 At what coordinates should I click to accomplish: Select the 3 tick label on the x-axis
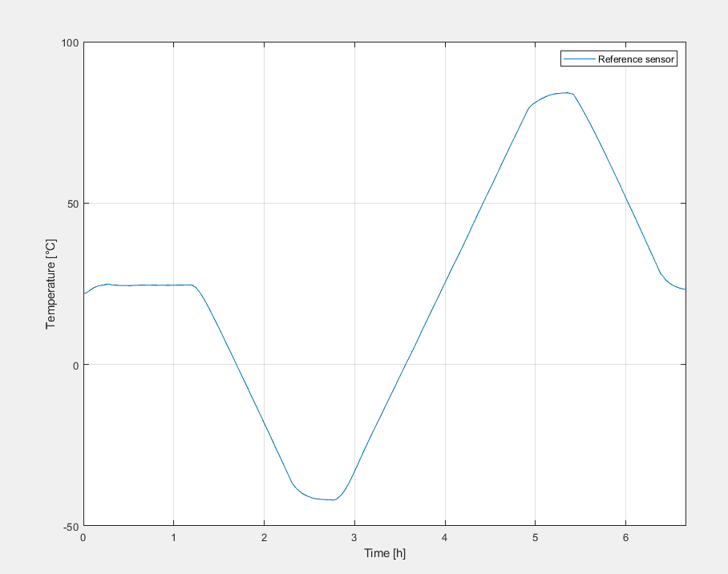pos(353,536)
